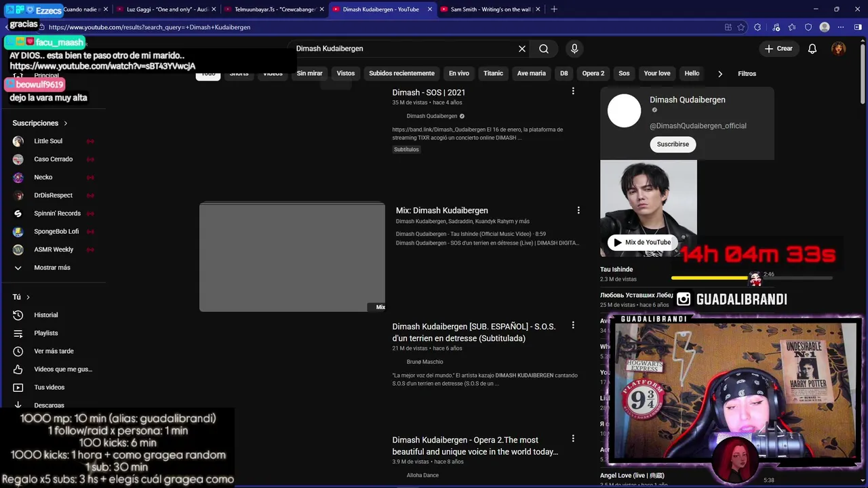Open options for Opera 2 video result
Screen dimensions: 868x488
point(573,439)
